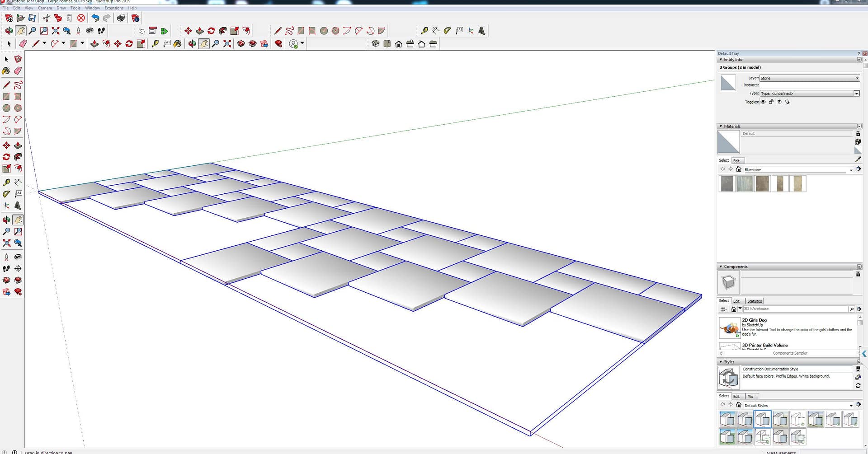Switch to the Statistics tab in Components
The image size is (868, 454).
pyautogui.click(x=755, y=301)
